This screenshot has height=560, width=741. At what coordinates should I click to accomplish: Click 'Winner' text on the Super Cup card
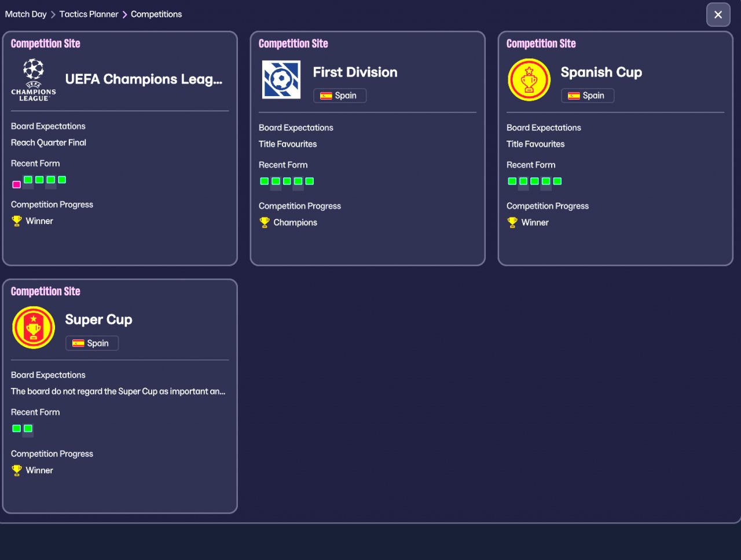click(39, 470)
